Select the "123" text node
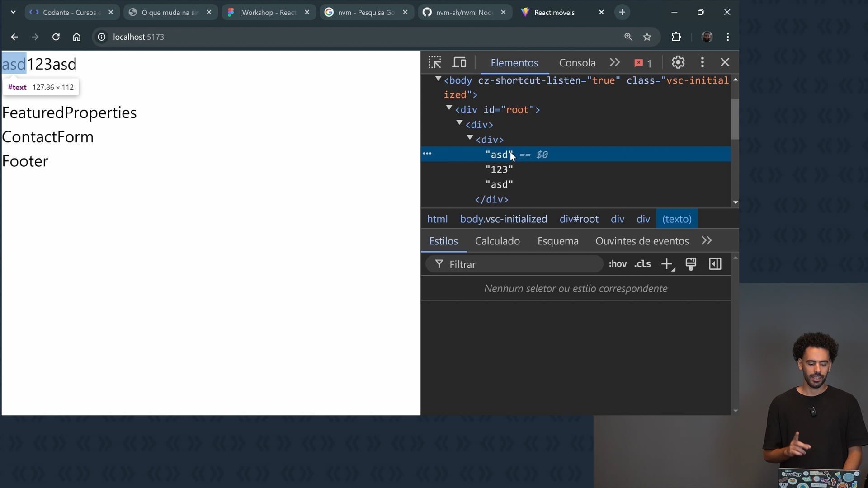The height and width of the screenshot is (488, 868). coord(499,169)
